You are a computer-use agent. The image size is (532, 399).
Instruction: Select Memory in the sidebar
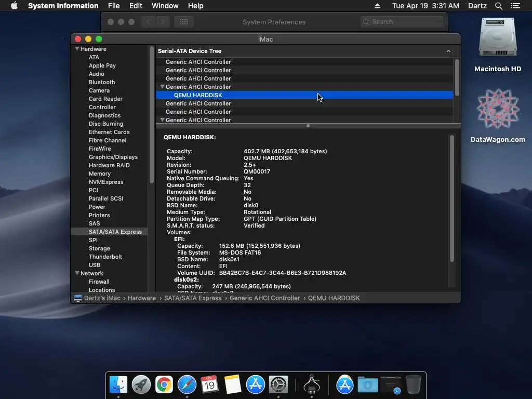99,174
